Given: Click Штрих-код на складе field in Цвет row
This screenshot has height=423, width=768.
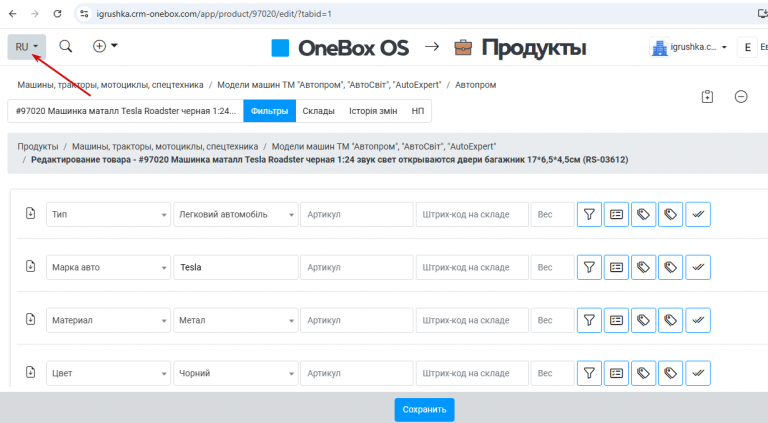Looking at the screenshot, I should [x=472, y=373].
